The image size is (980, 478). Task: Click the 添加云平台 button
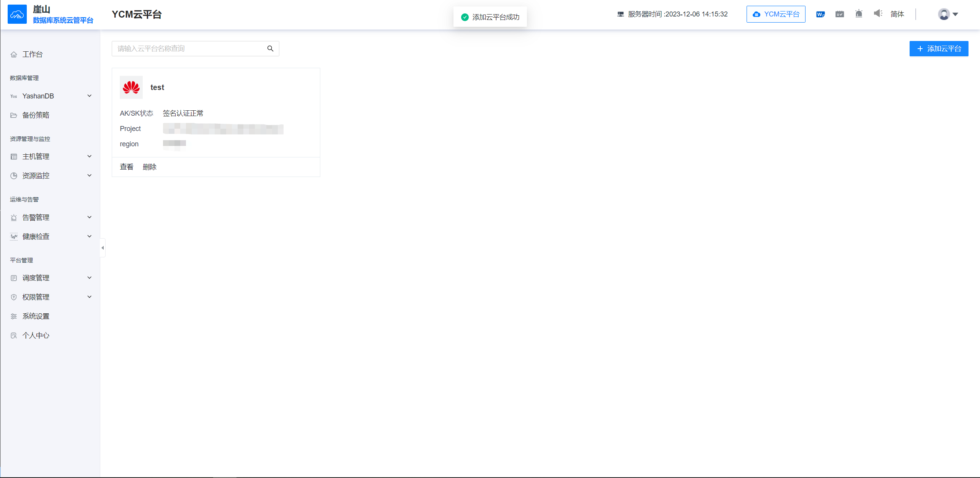click(x=939, y=49)
